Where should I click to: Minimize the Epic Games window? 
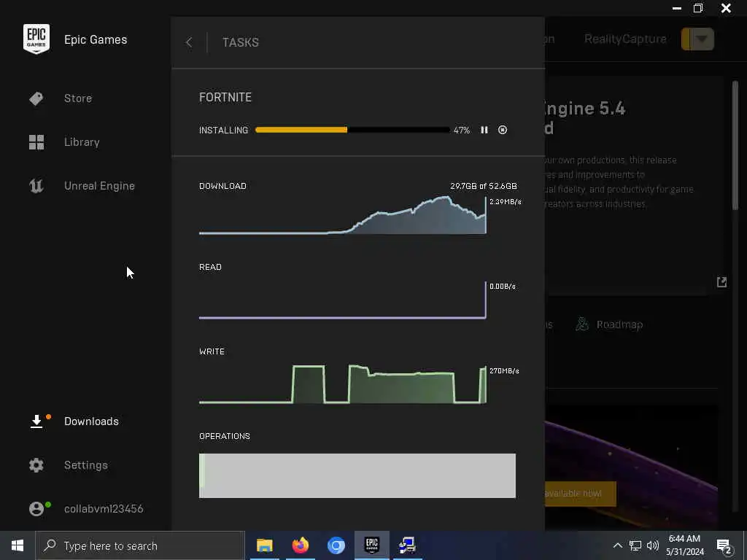[676, 8]
